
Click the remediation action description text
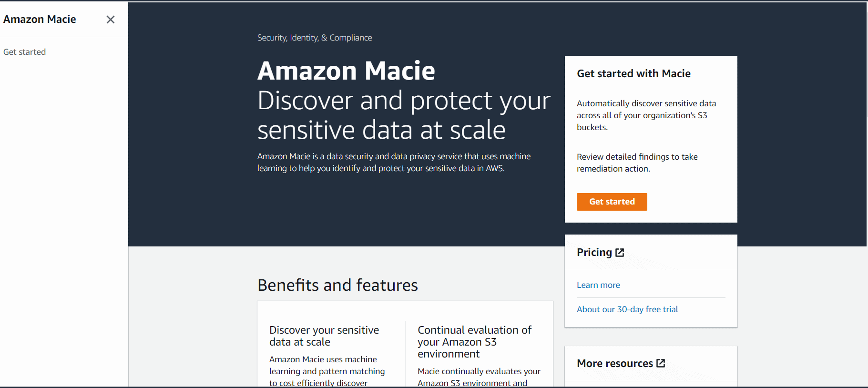click(637, 163)
